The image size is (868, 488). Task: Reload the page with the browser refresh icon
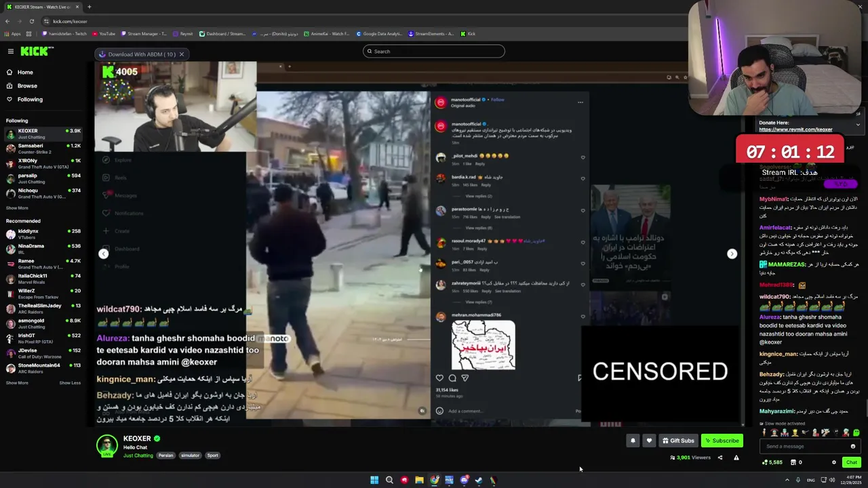tap(31, 21)
